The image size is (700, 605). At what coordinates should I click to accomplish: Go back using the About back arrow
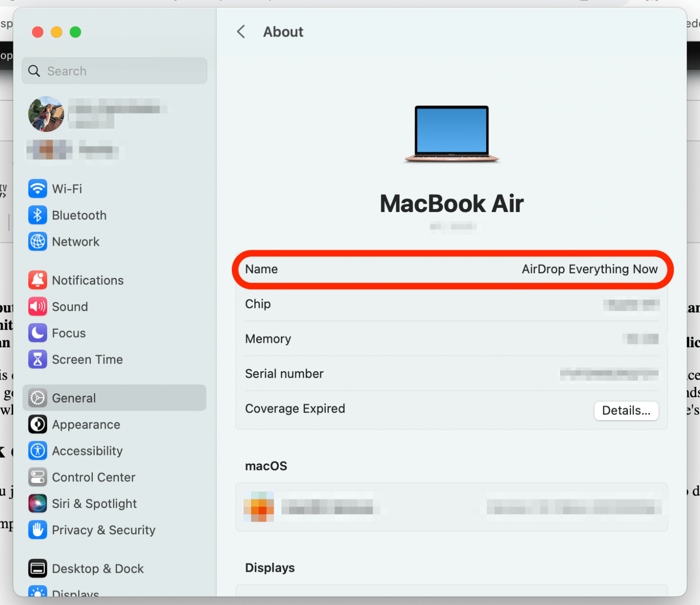tap(240, 31)
